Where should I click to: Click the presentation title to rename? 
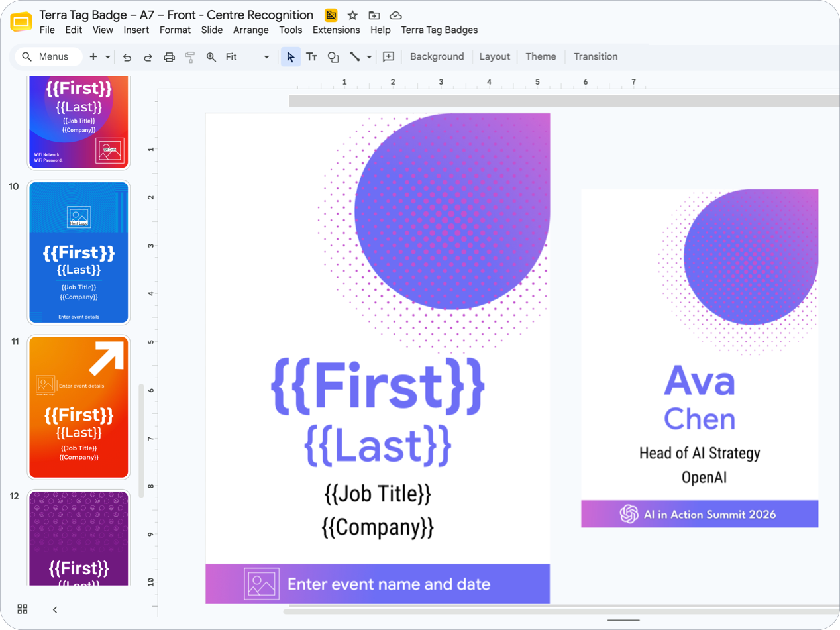pyautogui.click(x=176, y=15)
